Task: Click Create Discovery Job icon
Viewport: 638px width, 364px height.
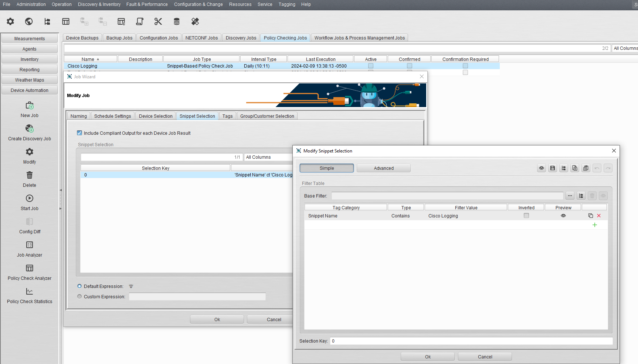Action: (30, 128)
